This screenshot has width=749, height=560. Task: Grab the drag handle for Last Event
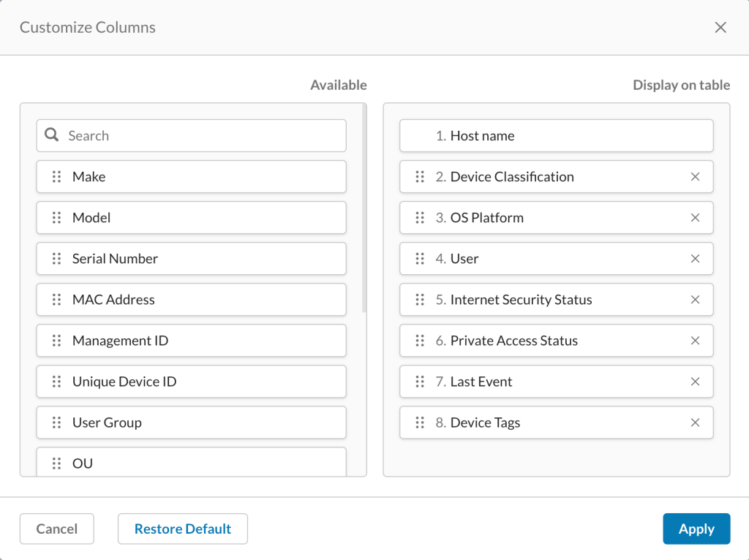(x=420, y=382)
